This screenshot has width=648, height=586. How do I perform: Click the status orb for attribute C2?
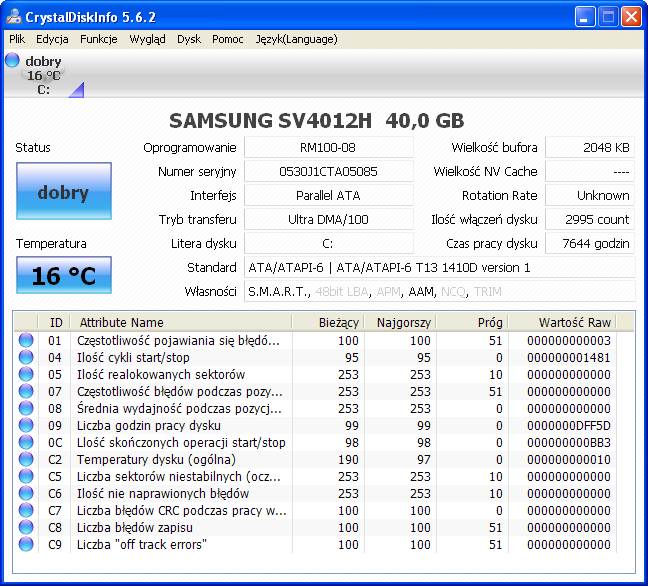[x=26, y=459]
